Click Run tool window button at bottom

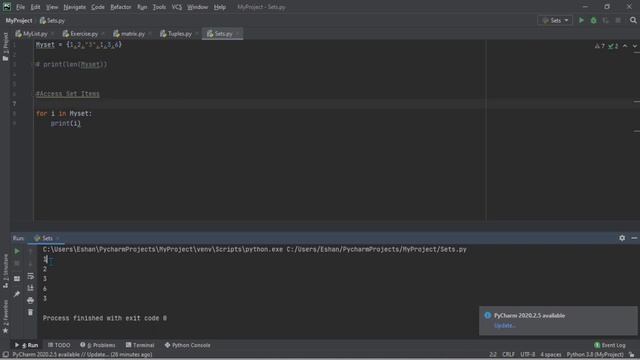pyautogui.click(x=27, y=345)
